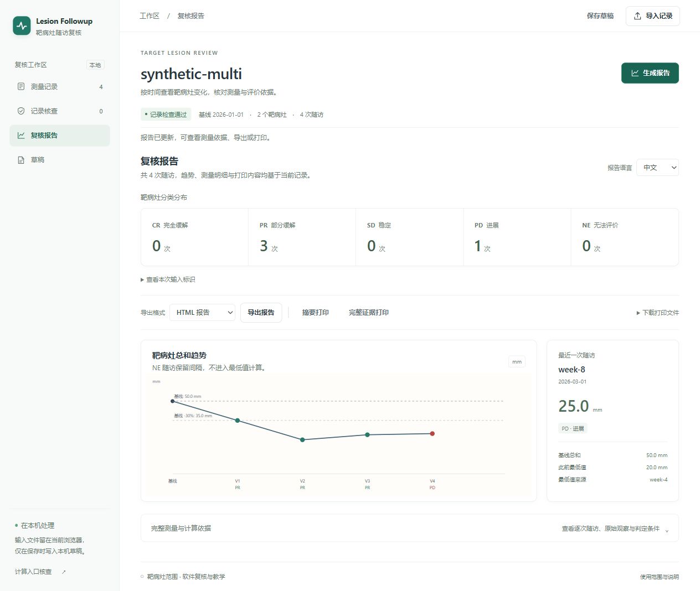Click 摘要打印
This screenshot has height=591, width=700.
[x=316, y=313]
